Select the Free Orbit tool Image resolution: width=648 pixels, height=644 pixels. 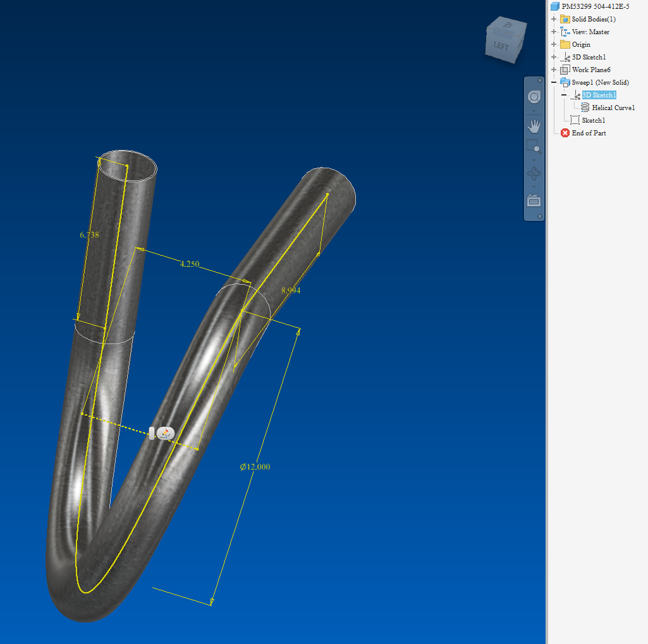click(534, 173)
